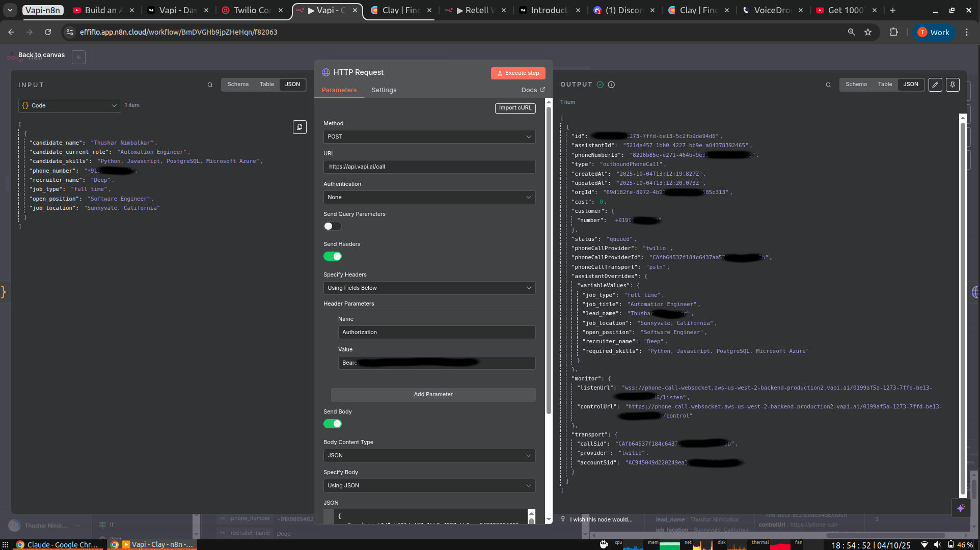The height and width of the screenshot is (550, 980).
Task: Bookmark the page with the star icon
Action: pyautogui.click(x=868, y=32)
